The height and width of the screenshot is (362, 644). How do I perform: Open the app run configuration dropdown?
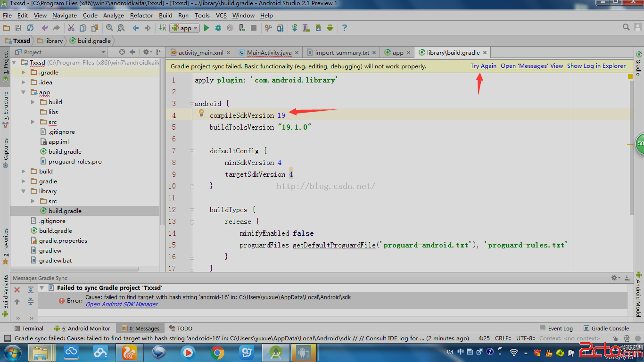coord(185,28)
